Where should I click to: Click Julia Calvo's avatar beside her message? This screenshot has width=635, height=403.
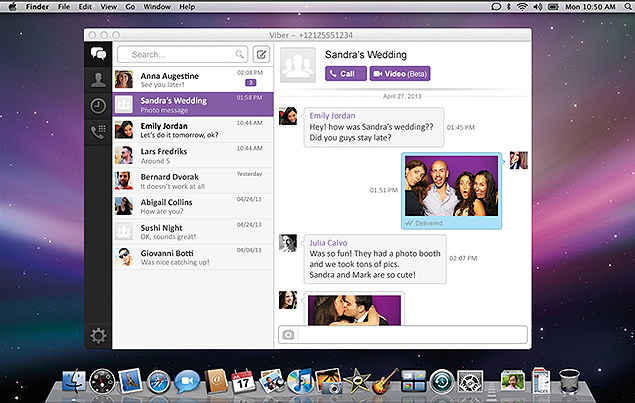(288, 243)
